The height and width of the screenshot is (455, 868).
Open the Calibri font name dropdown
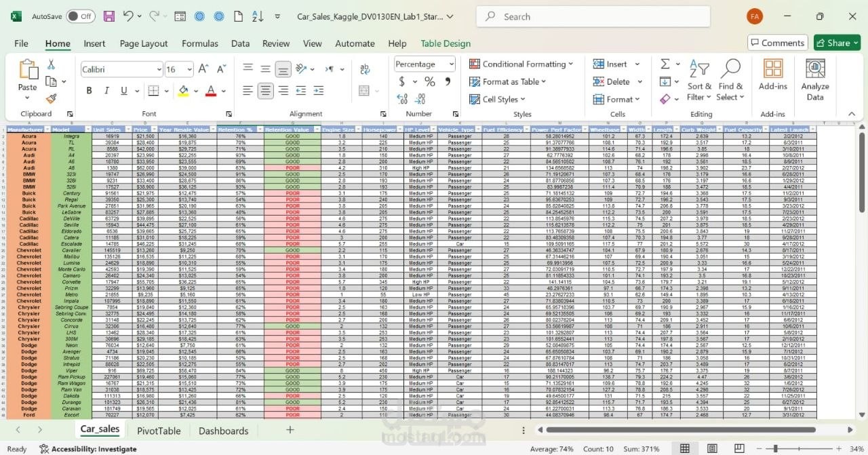coord(159,69)
